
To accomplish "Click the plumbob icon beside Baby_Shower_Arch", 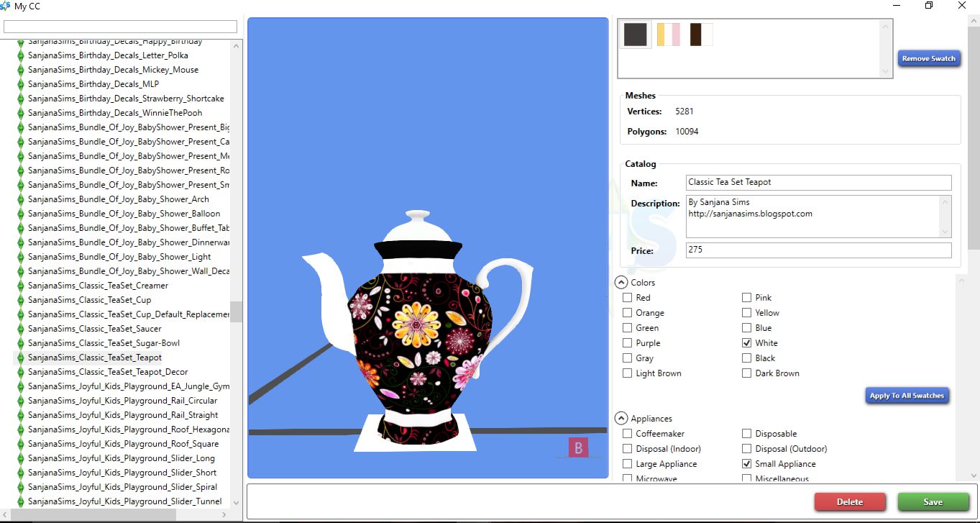I will [x=21, y=199].
